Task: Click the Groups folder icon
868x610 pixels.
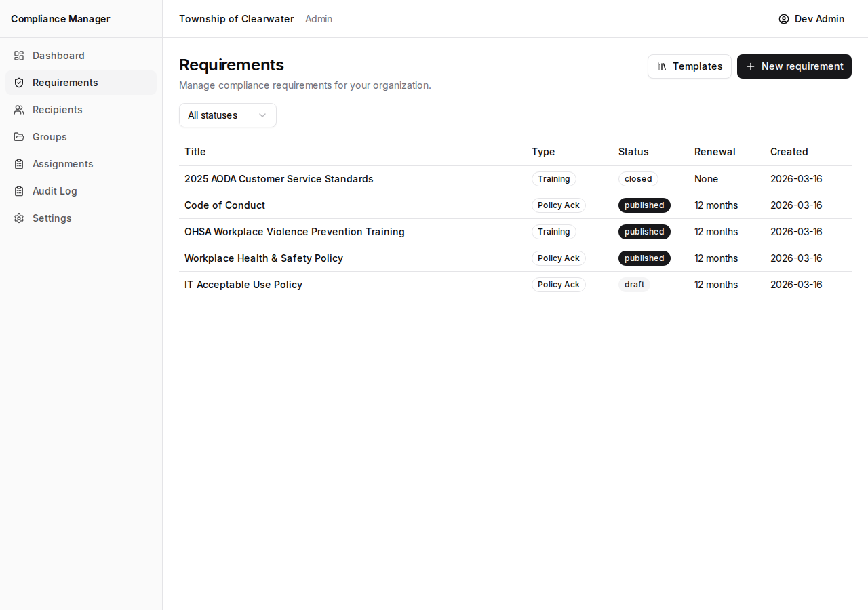Action: pyautogui.click(x=19, y=137)
